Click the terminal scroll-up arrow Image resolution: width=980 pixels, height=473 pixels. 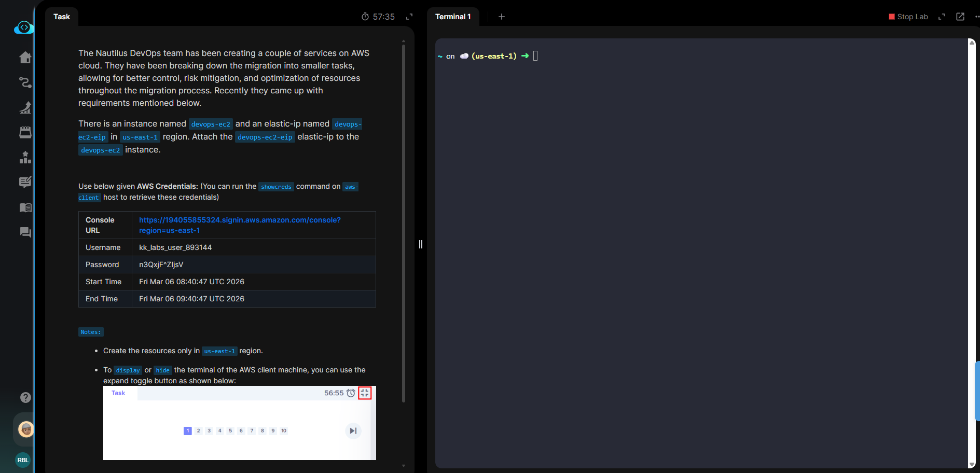(x=972, y=43)
